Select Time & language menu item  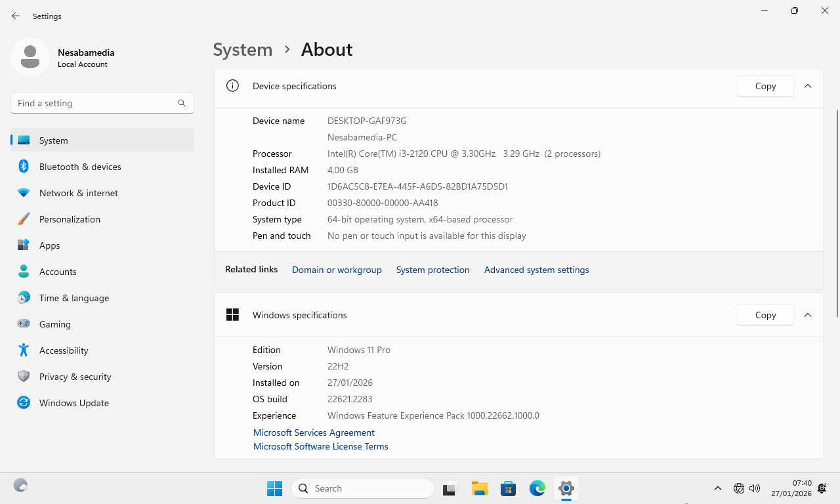(x=73, y=298)
